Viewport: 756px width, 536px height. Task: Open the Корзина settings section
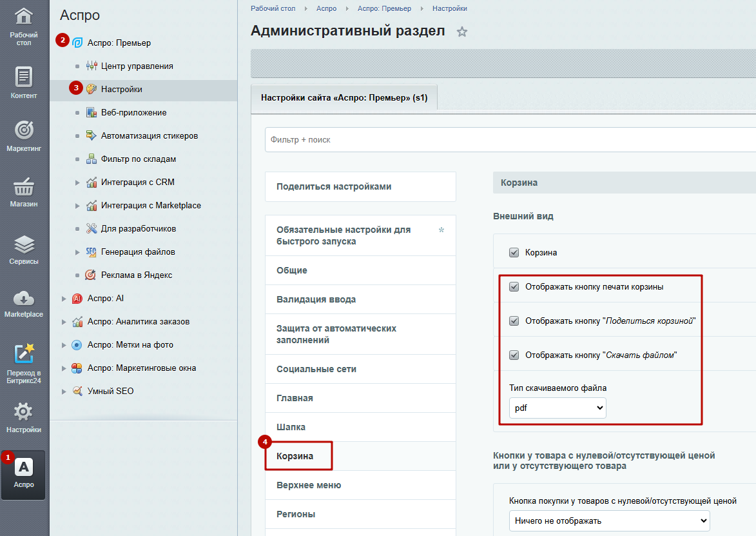tap(360, 456)
